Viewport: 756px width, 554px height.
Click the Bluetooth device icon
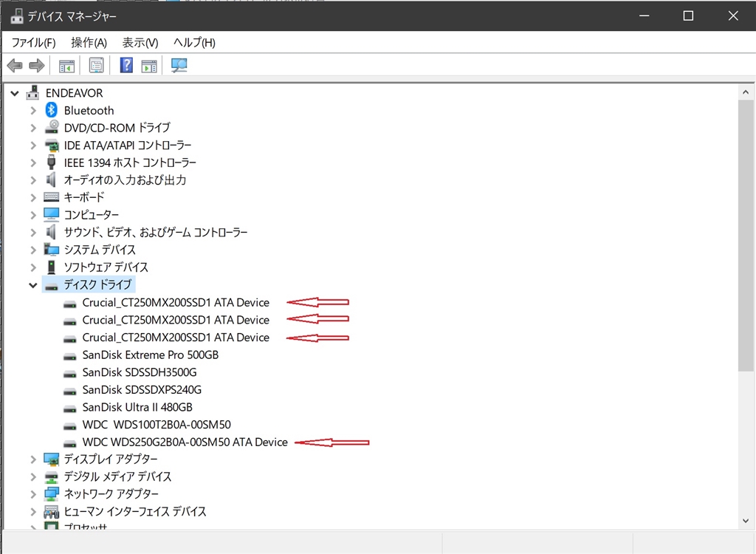[51, 111]
